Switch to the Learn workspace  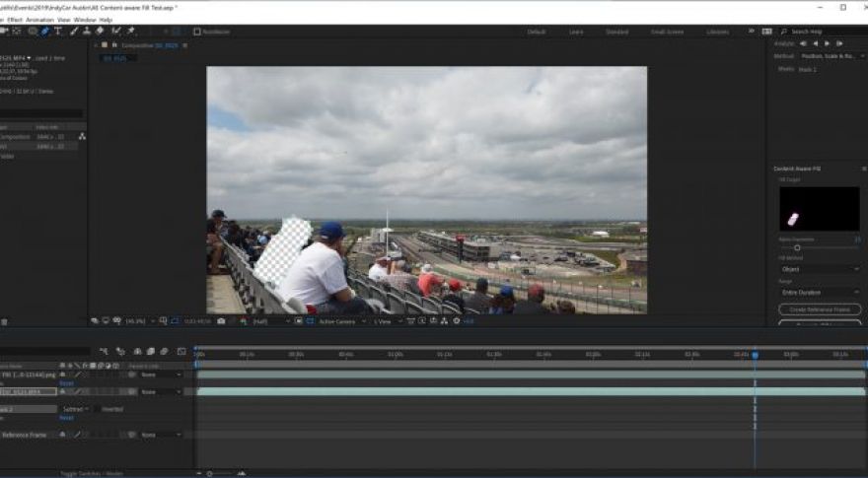[576, 32]
